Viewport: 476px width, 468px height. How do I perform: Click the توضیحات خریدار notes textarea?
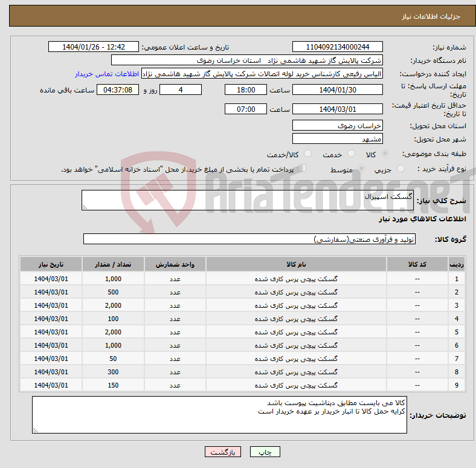tap(219, 415)
